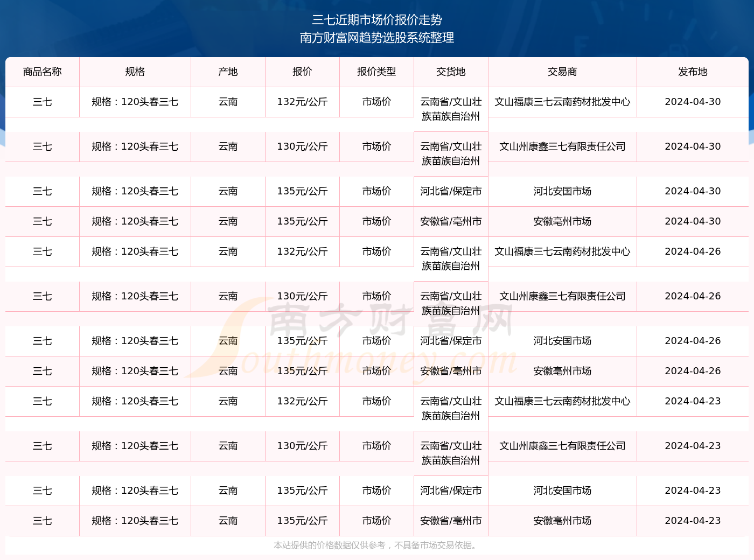Viewport: 754px width, 560px height.
Task: Click the 发布地 column header
Action: 693,71
